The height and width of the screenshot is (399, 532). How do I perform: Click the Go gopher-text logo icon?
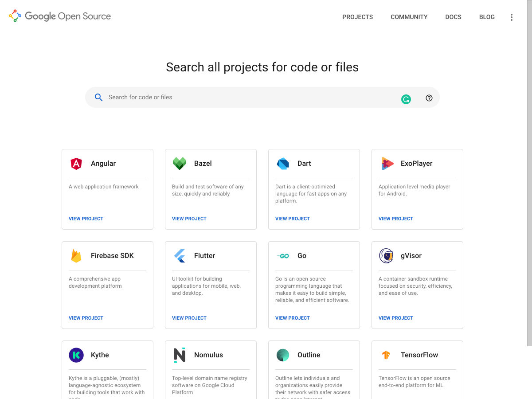[283, 256]
